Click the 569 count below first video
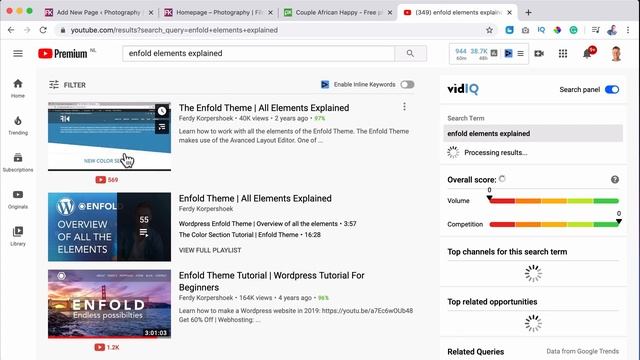 tap(107, 180)
